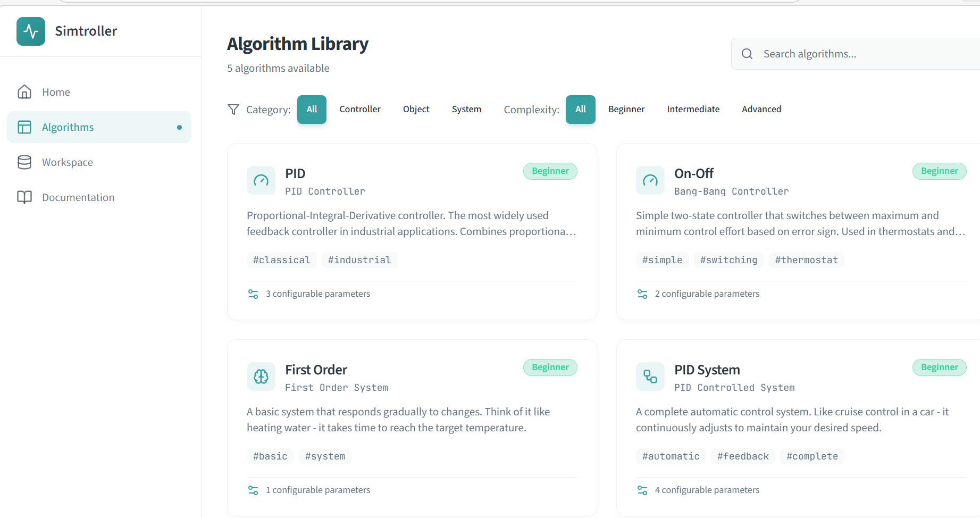Click the On-Off card gauge icon
The image size is (980, 518).
pyautogui.click(x=650, y=180)
